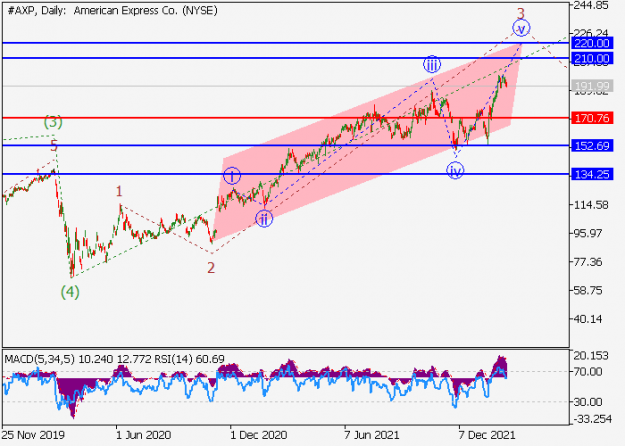This screenshot has height=446, width=625.
Task: Click the 70.00 RSI level value
Action: 588,371
